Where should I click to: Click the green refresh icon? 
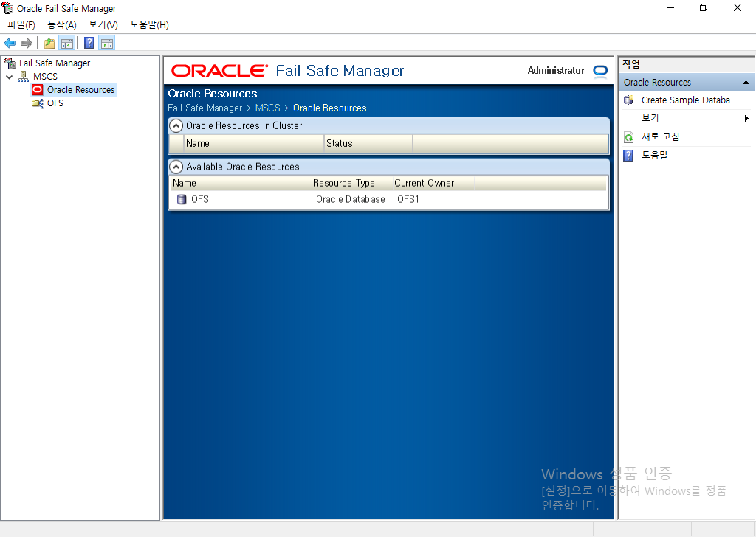click(x=629, y=137)
